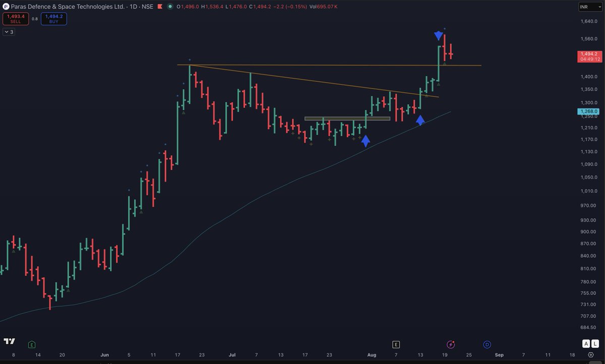Open the earnings E marker near Aug 7
This screenshot has width=605, height=364.
tap(396, 345)
